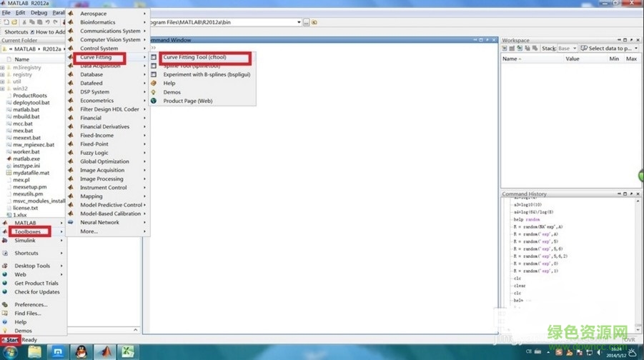Select mydatafile.mat in Current Folder

pyautogui.click(x=31, y=173)
